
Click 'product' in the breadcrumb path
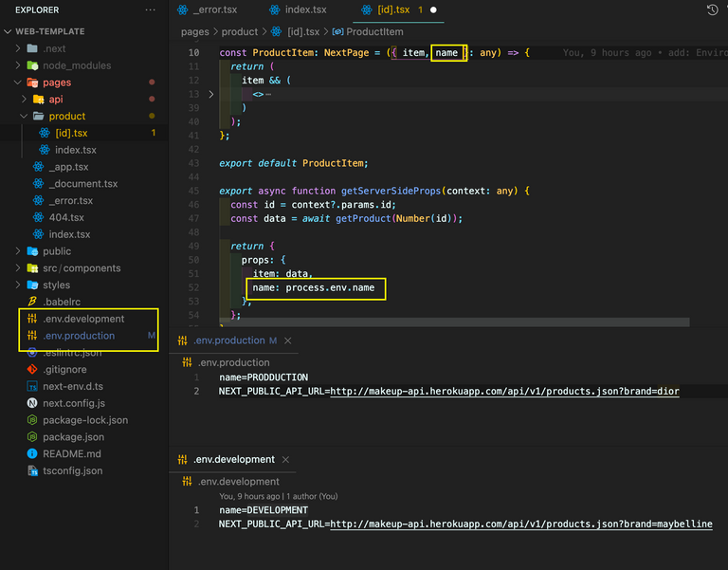tap(239, 31)
